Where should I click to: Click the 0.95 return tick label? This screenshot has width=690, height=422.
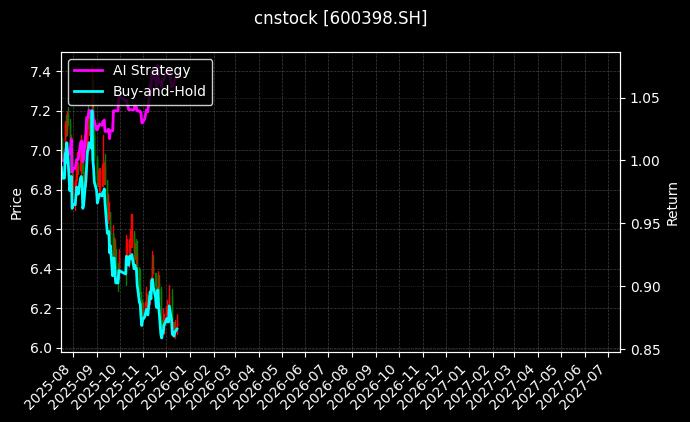pos(645,224)
